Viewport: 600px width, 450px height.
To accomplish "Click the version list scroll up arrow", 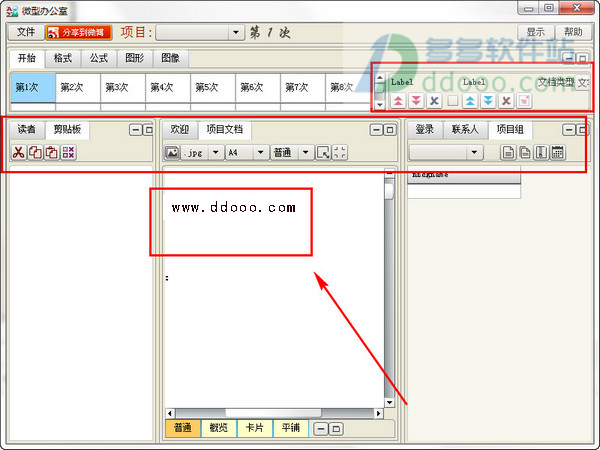I will click(x=379, y=78).
